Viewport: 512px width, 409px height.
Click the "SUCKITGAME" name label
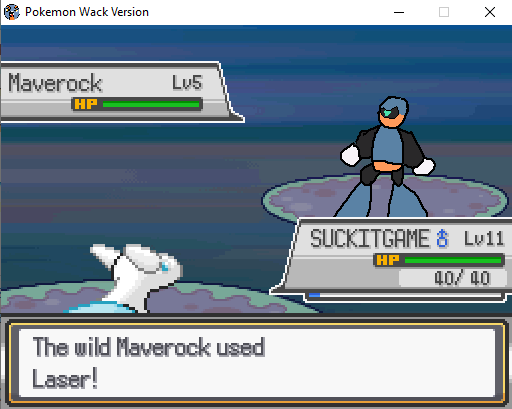click(370, 238)
